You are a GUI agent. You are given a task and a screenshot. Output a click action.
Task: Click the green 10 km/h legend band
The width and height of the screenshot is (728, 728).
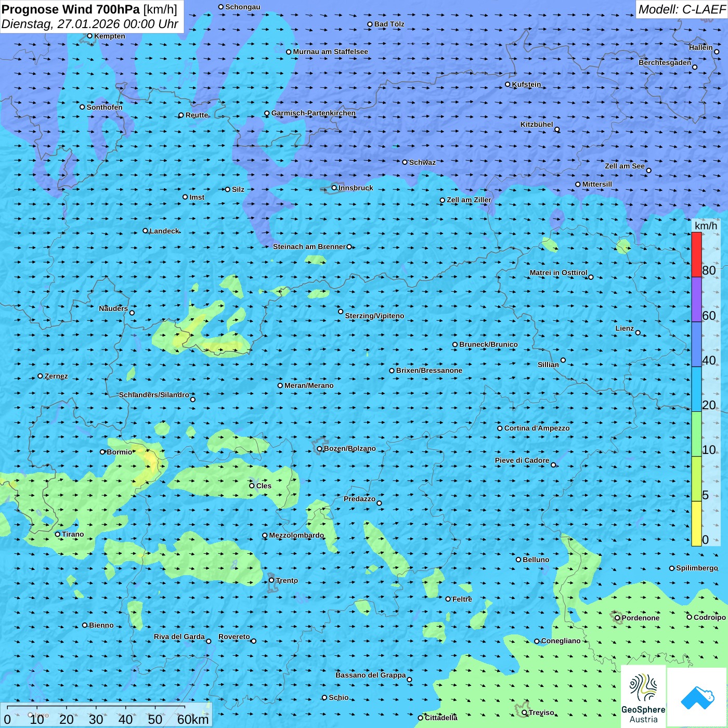[x=696, y=434]
